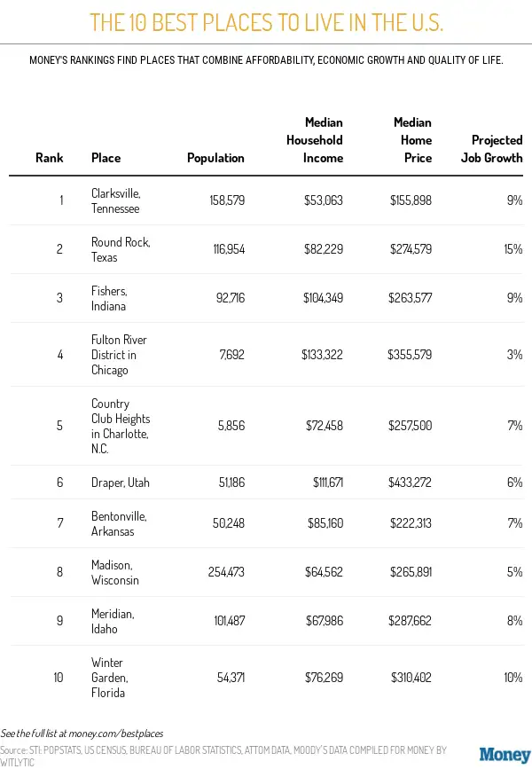532x769 pixels.
Task: Click the Fishers, Indiana place name
Action: click(x=110, y=298)
